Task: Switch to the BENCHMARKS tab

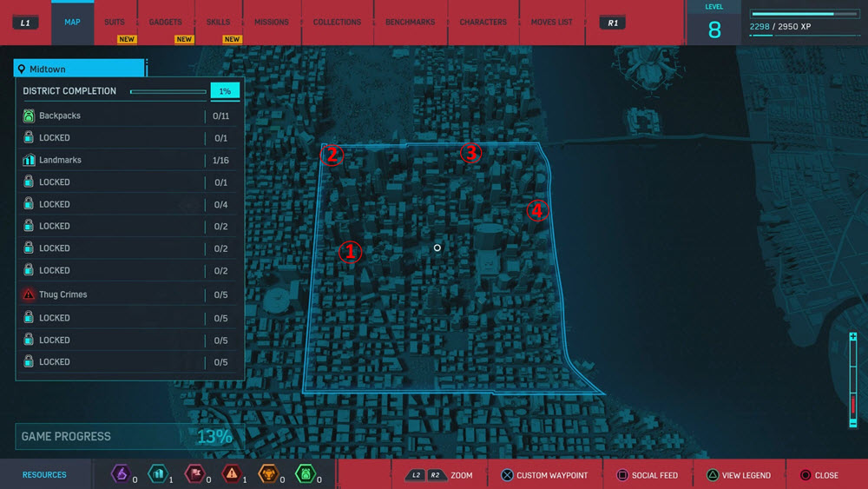Action: coord(411,23)
